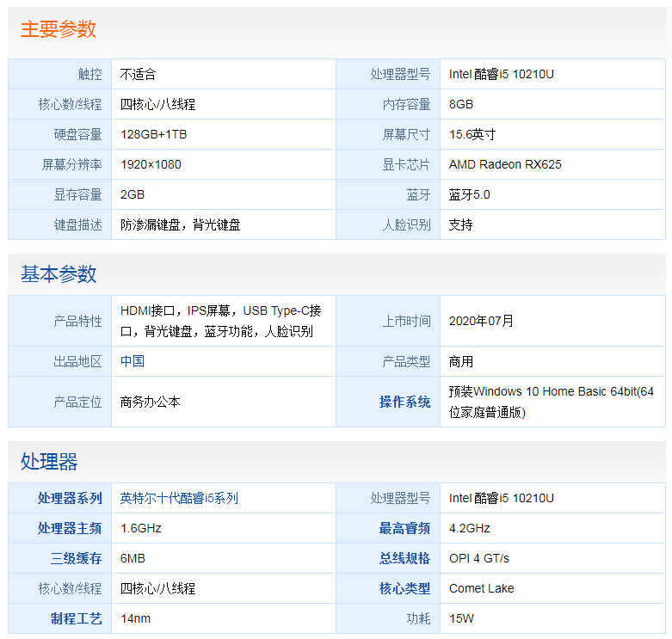Click the 14nm process value

(135, 618)
